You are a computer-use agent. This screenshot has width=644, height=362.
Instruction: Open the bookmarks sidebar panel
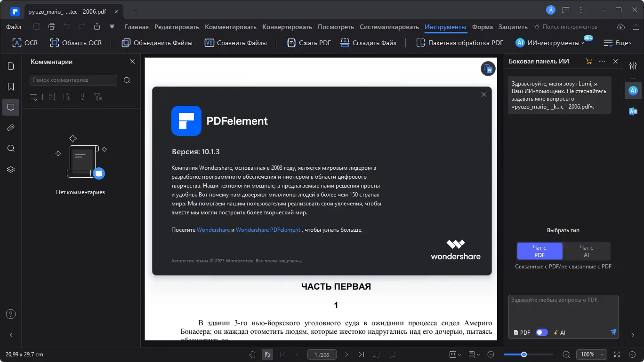coord(11,87)
